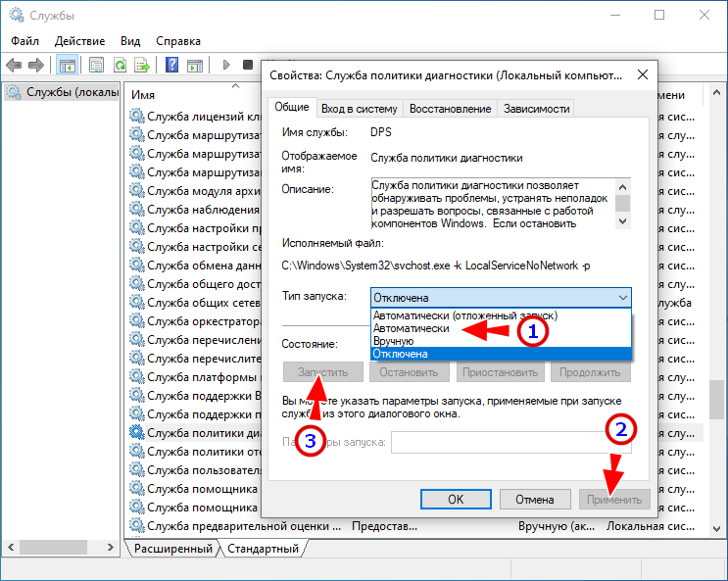Viewport: 728px width, 581px height.
Task: Click the Stop Service square icon
Action: click(x=248, y=65)
